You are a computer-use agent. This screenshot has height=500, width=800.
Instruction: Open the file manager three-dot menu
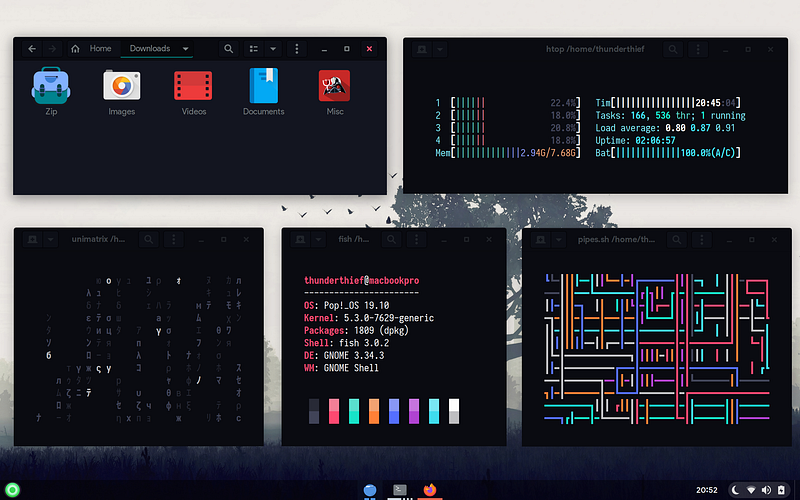pyautogui.click(x=297, y=48)
